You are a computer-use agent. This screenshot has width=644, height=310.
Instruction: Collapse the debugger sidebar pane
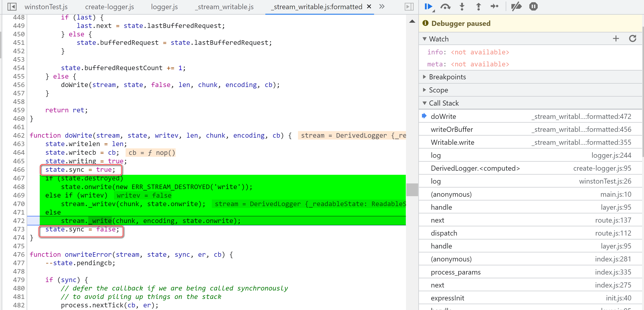[x=409, y=7]
